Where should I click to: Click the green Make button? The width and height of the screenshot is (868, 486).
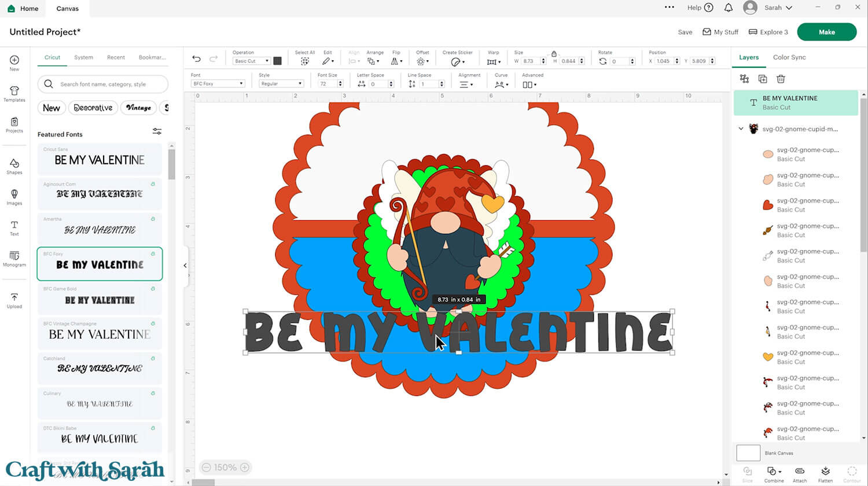(826, 32)
